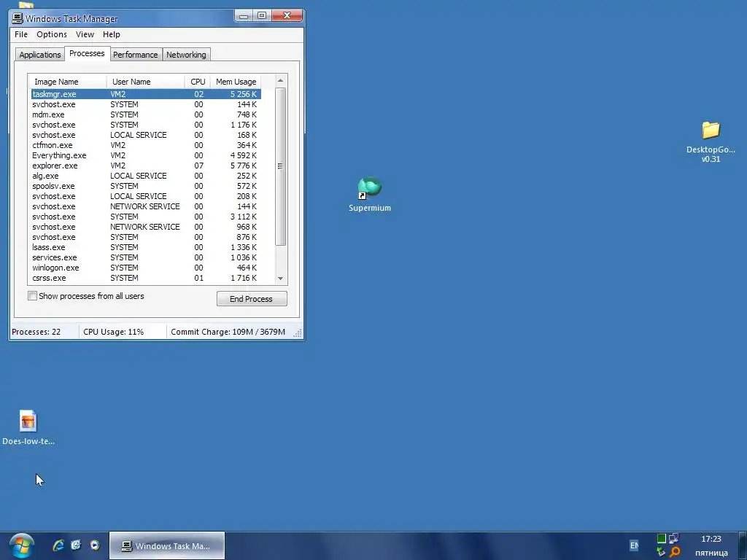Select the svchost.exe row using 208 K
747x560 pixels.
point(146,196)
